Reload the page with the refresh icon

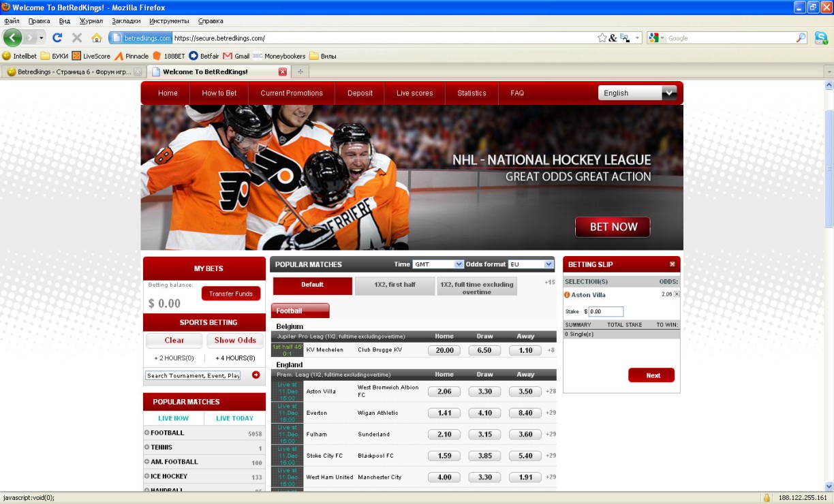tap(57, 37)
